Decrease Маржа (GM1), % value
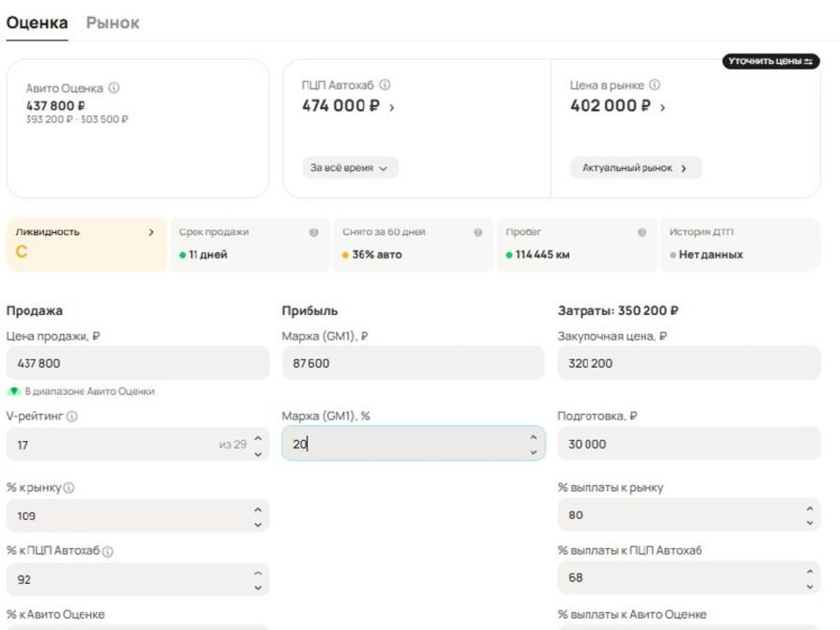 pos(533,452)
